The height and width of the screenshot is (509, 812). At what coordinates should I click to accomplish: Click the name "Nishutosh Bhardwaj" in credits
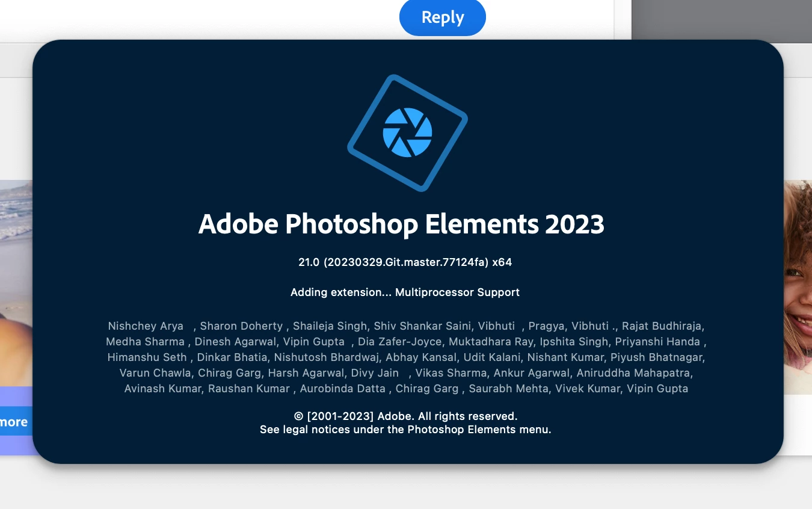(327, 357)
